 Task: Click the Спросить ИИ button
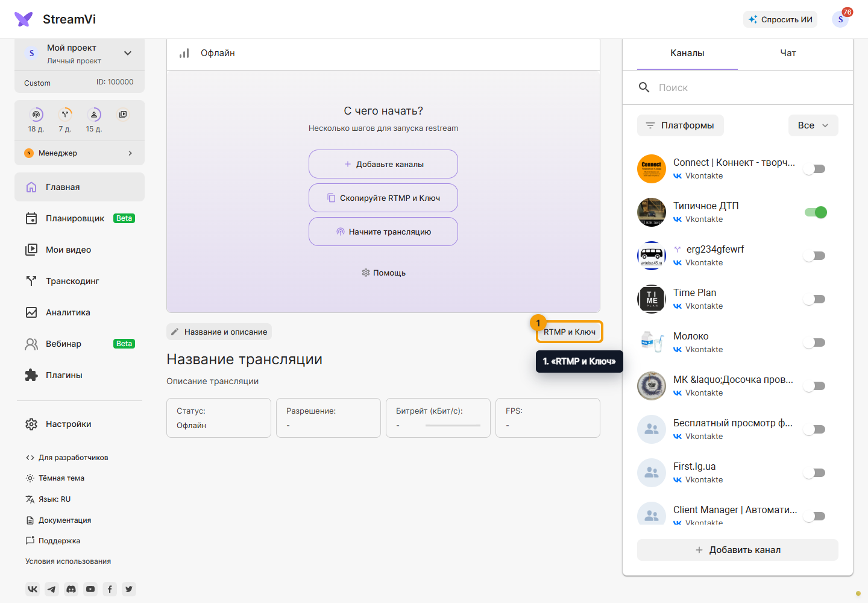780,19
